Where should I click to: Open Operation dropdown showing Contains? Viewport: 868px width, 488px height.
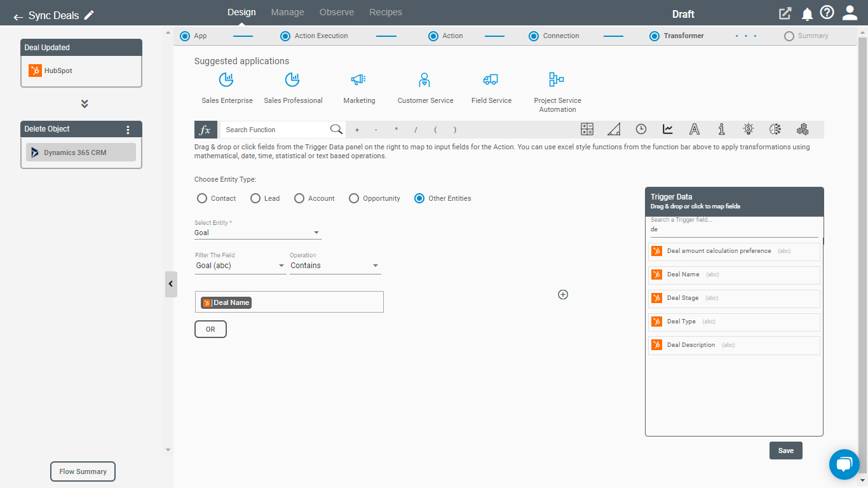click(335, 266)
